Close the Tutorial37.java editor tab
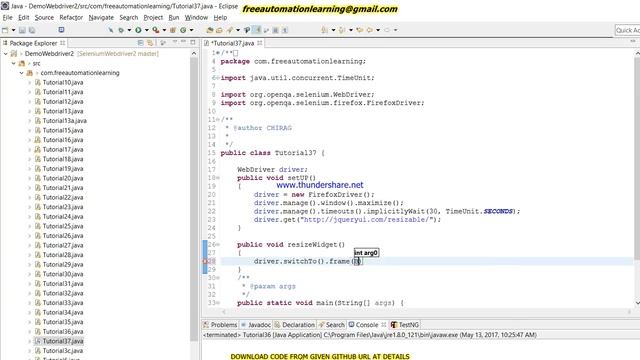This screenshot has height=360, width=640. (260, 43)
